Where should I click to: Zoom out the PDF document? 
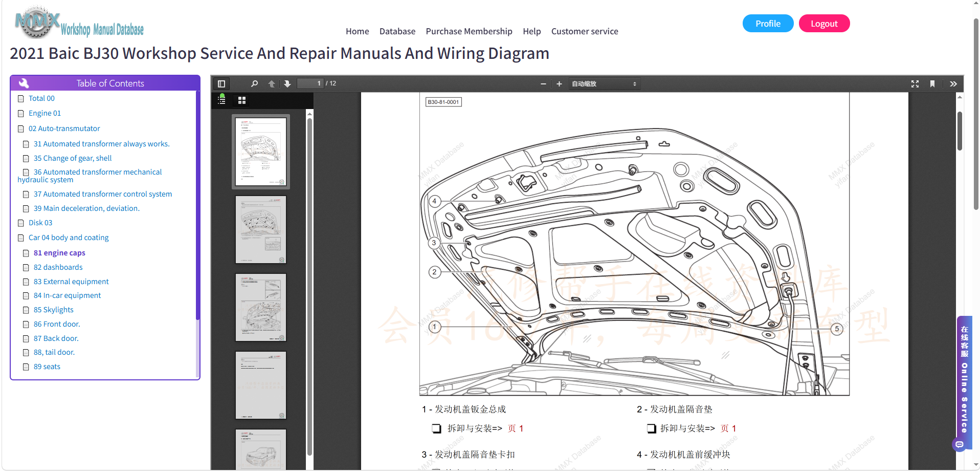coord(543,84)
